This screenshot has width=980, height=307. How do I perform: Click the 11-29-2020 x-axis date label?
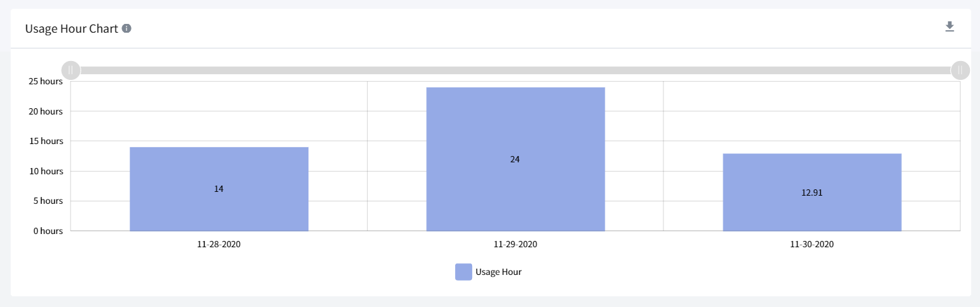coord(515,244)
